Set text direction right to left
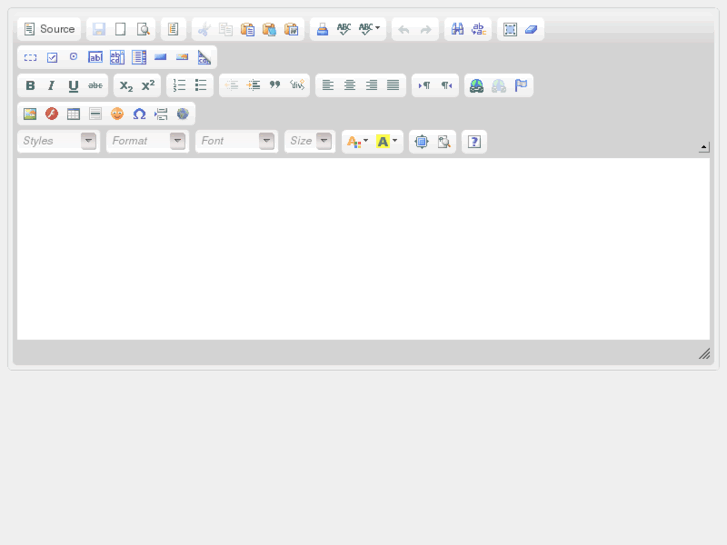The image size is (727, 545). (446, 86)
